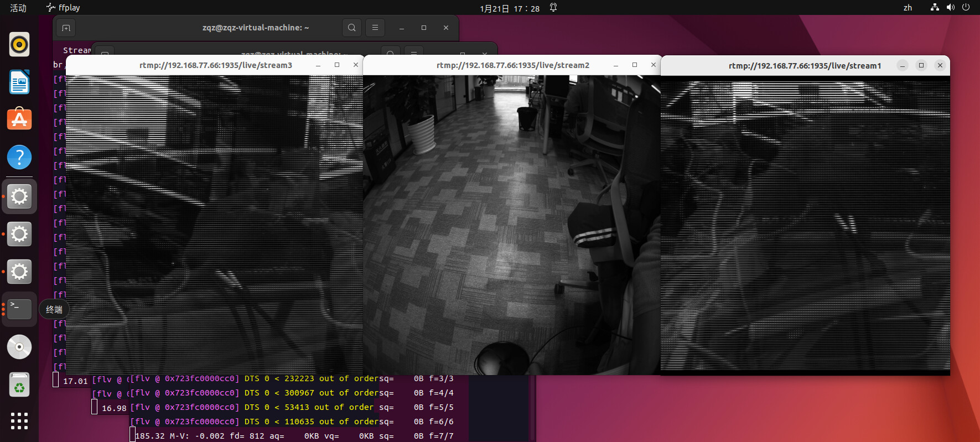980x442 pixels.
Task: Open the clock and calendar panel
Action: [x=509, y=8]
